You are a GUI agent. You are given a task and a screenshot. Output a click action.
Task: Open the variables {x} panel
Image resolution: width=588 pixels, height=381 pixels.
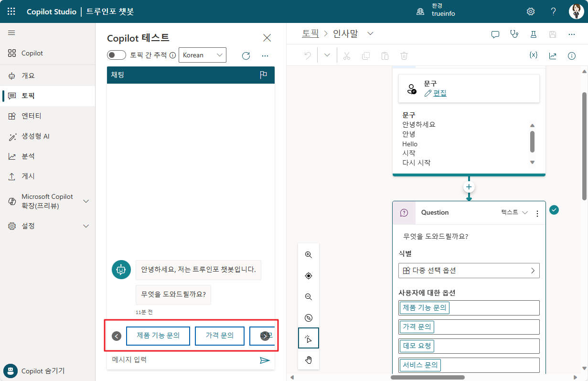pos(534,55)
